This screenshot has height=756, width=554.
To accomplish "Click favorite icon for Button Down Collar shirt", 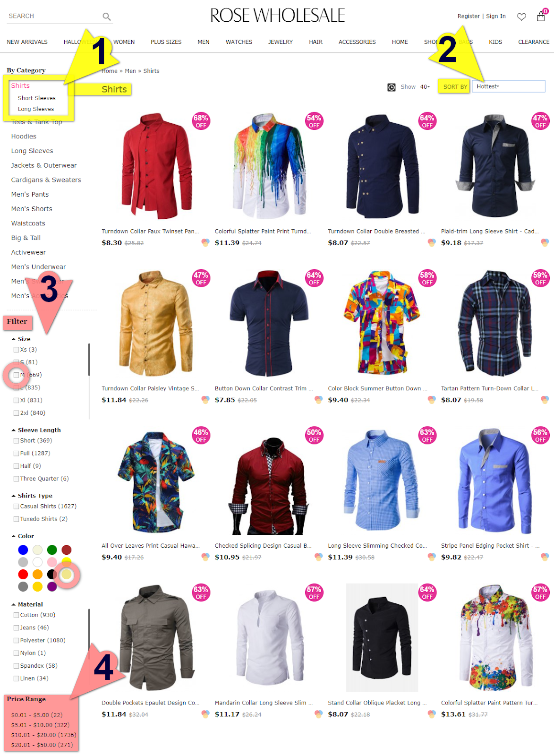I will [318, 400].
